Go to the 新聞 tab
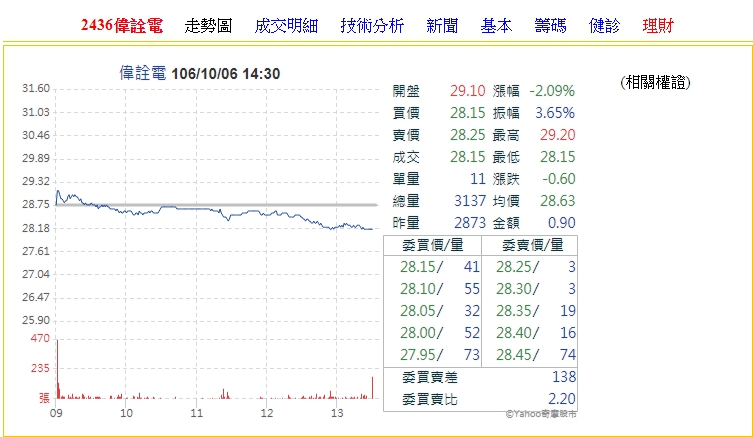This screenshot has height=437, width=753. tap(442, 25)
